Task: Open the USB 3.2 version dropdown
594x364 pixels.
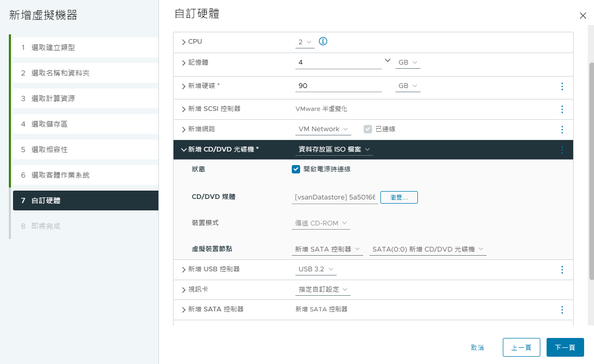Action: click(x=316, y=269)
